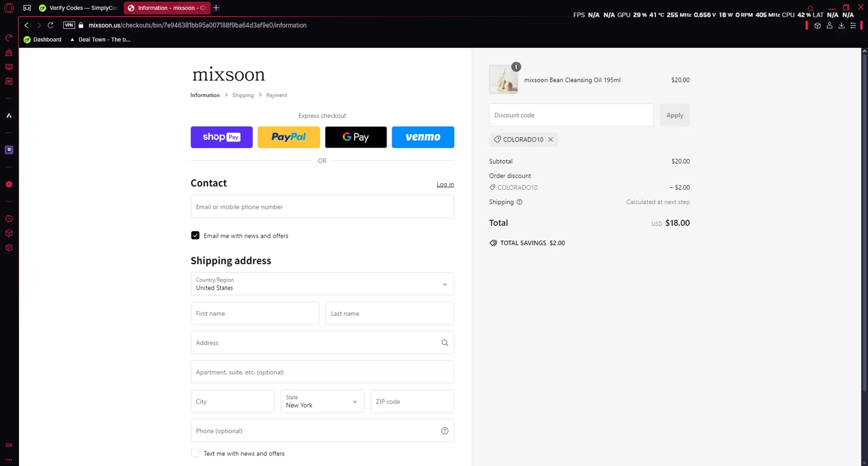
Task: Switch to the Verify Codes SimplyCodes tab
Action: click(x=78, y=8)
